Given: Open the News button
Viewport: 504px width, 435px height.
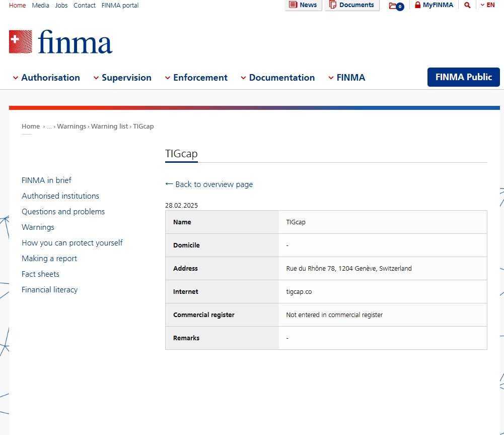Looking at the screenshot, I should pyautogui.click(x=304, y=5).
